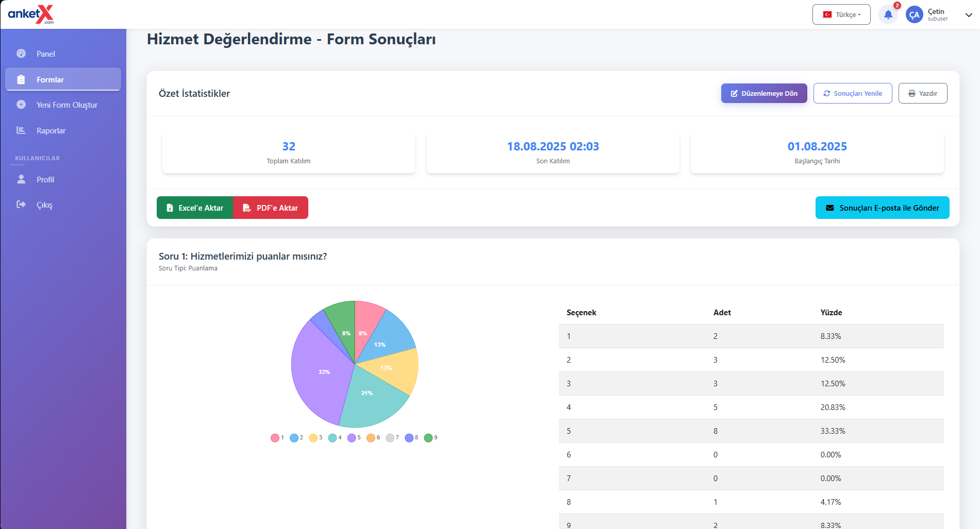
Task: Click the notification bell icon
Action: pyautogui.click(x=888, y=14)
